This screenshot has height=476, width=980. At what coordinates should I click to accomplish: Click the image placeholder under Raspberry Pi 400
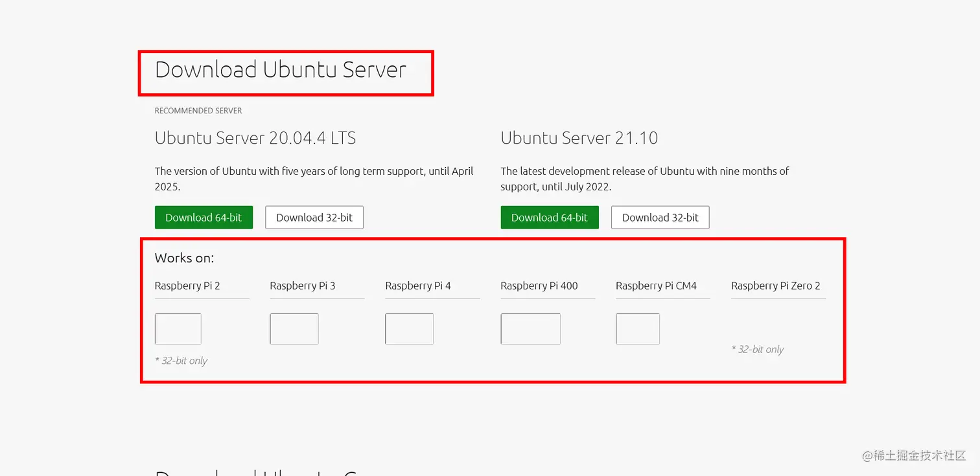(x=531, y=329)
